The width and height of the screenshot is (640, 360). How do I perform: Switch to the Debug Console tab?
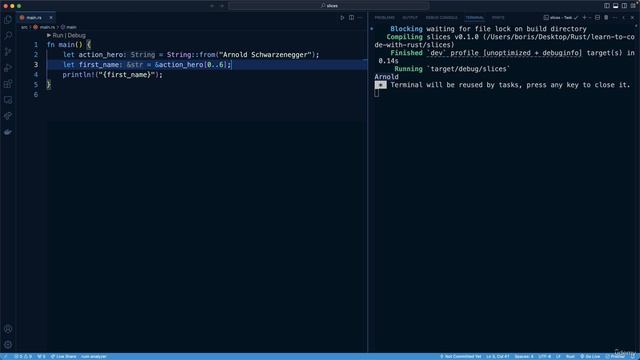click(x=442, y=18)
